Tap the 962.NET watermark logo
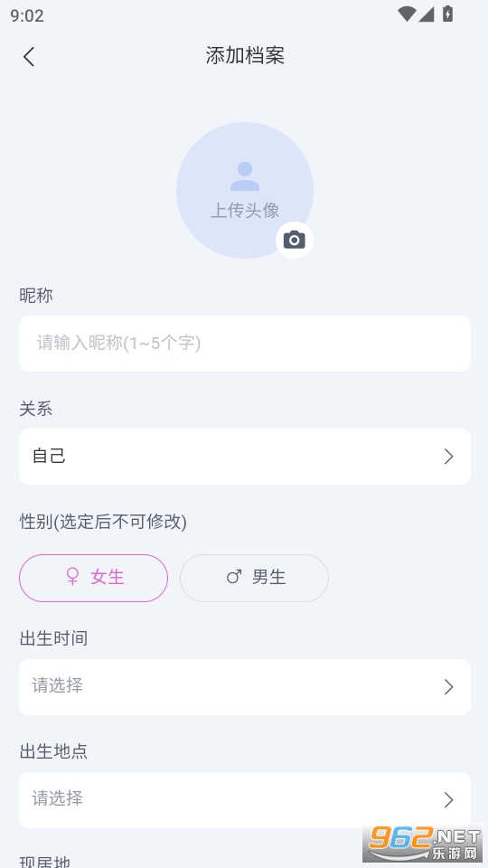Screen dimensions: 488x868 coord(425,844)
